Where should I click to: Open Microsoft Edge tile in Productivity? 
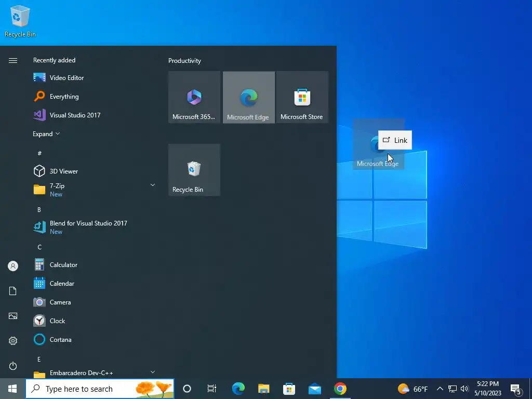[x=249, y=97]
